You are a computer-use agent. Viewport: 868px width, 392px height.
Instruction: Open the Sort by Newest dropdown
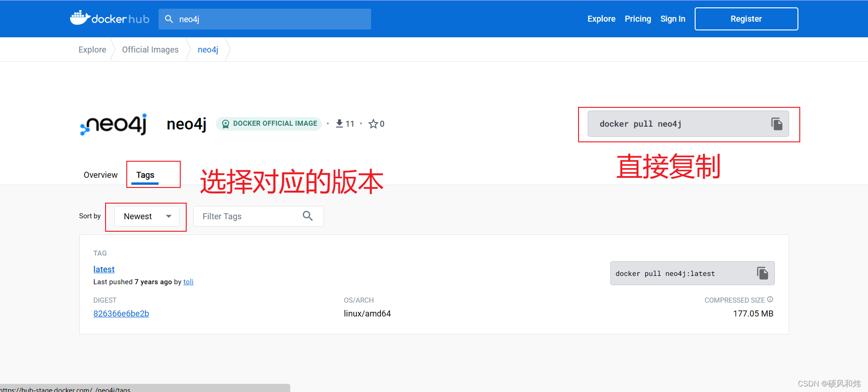point(147,216)
